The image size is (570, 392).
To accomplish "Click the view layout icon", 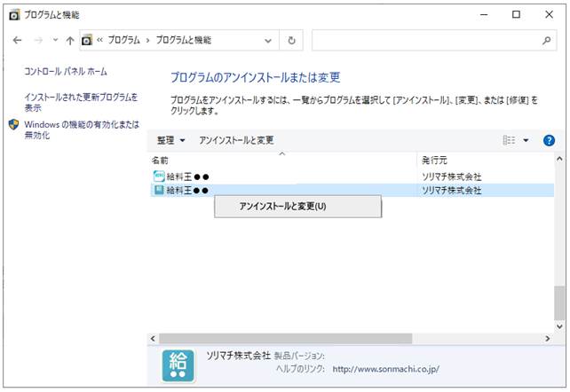I will (x=509, y=140).
